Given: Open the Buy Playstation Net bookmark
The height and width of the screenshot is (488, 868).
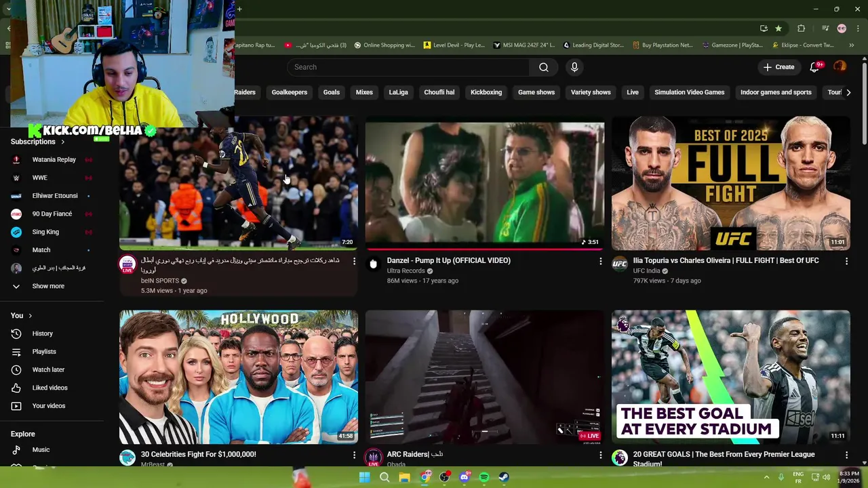Looking at the screenshot, I should 663,45.
